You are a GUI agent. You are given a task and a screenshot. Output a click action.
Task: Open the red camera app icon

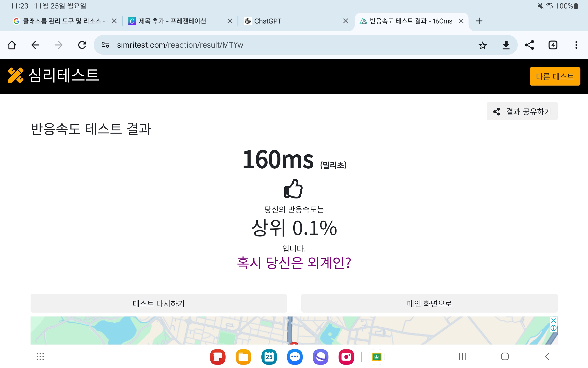[346, 357]
